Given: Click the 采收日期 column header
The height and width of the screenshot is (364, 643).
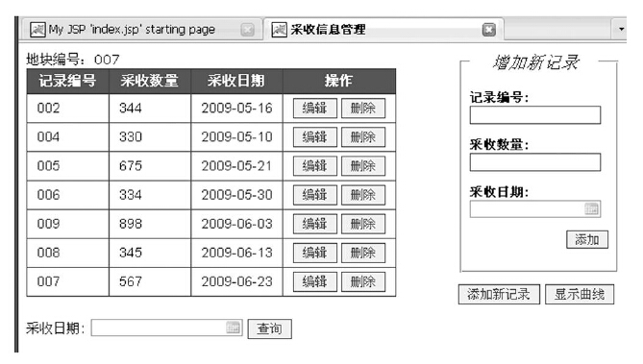Looking at the screenshot, I should pos(236,82).
